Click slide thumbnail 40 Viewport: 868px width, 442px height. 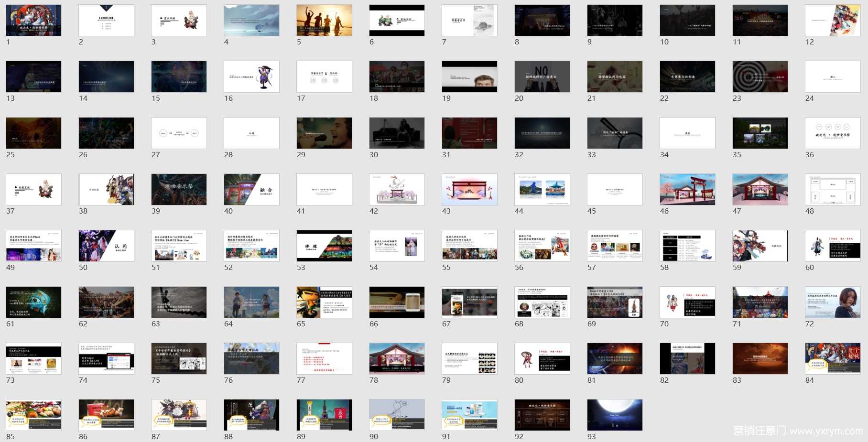click(x=251, y=189)
